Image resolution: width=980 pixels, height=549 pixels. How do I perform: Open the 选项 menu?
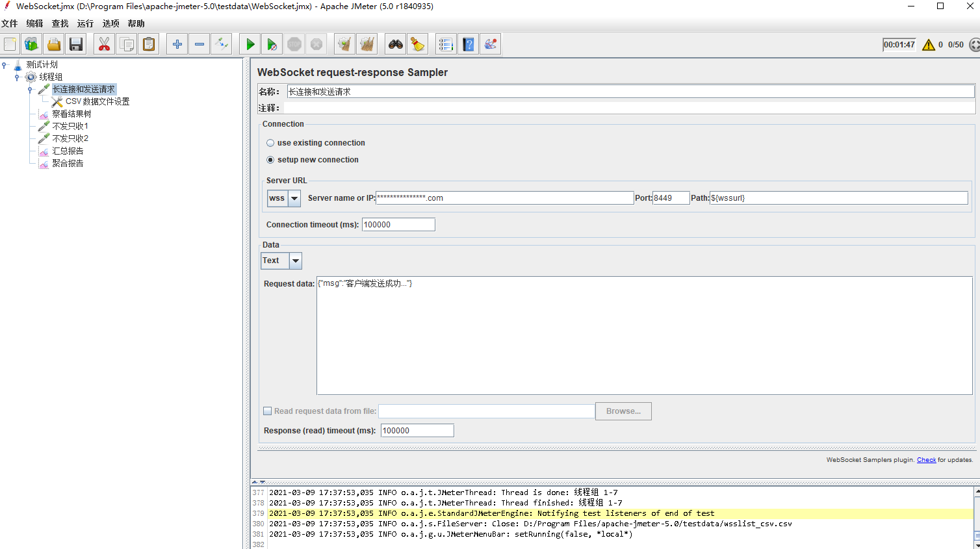pos(110,23)
